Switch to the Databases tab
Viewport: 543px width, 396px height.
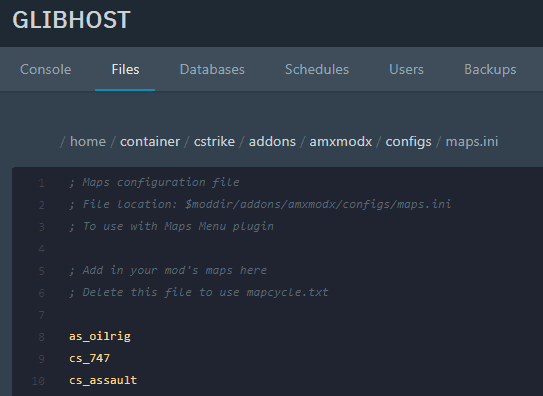(212, 69)
